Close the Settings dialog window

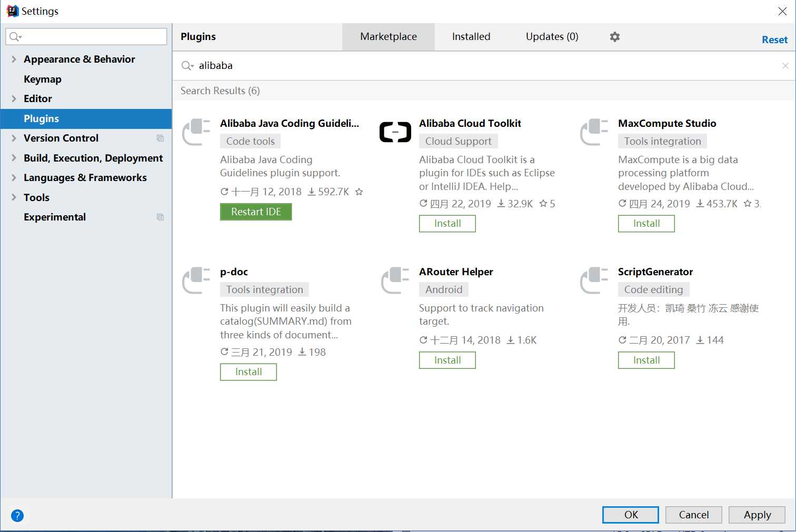pyautogui.click(x=782, y=12)
